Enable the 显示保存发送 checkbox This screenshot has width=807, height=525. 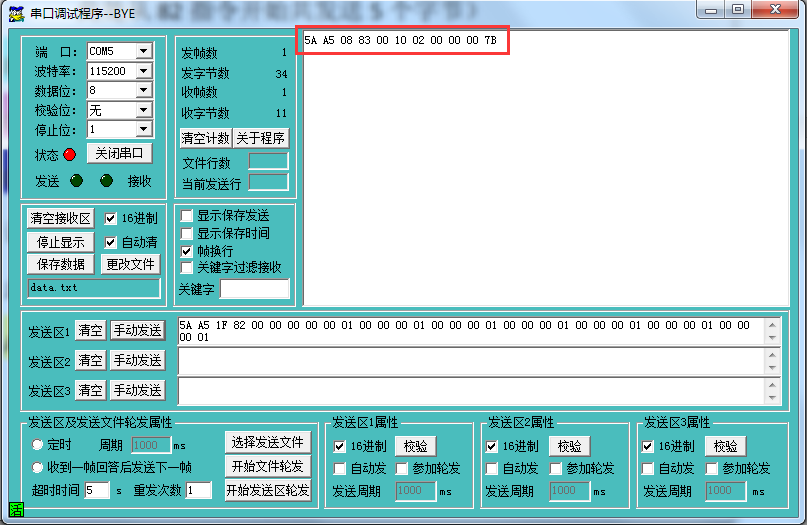pyautogui.click(x=187, y=215)
